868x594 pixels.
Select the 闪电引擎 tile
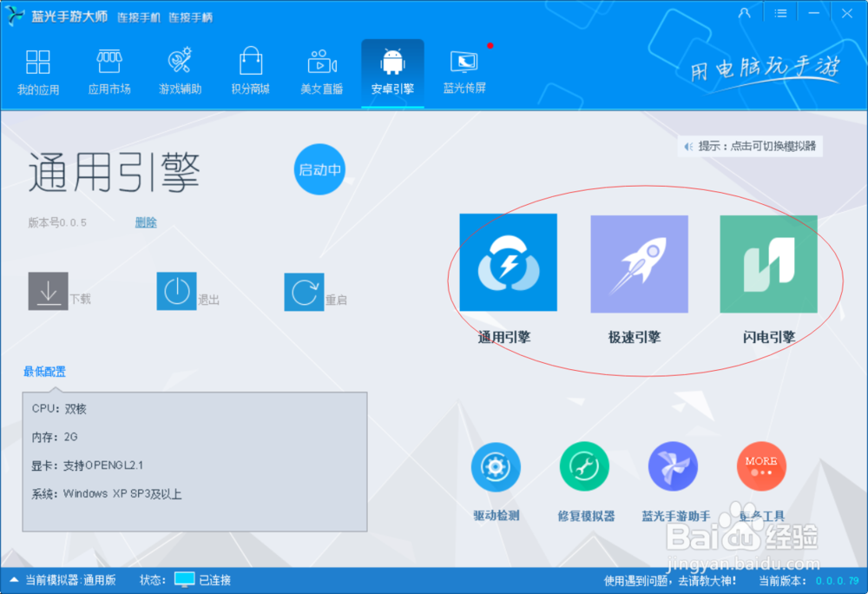[x=768, y=264]
